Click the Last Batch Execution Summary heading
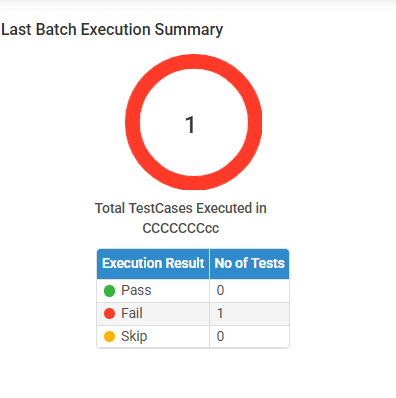 (x=112, y=30)
